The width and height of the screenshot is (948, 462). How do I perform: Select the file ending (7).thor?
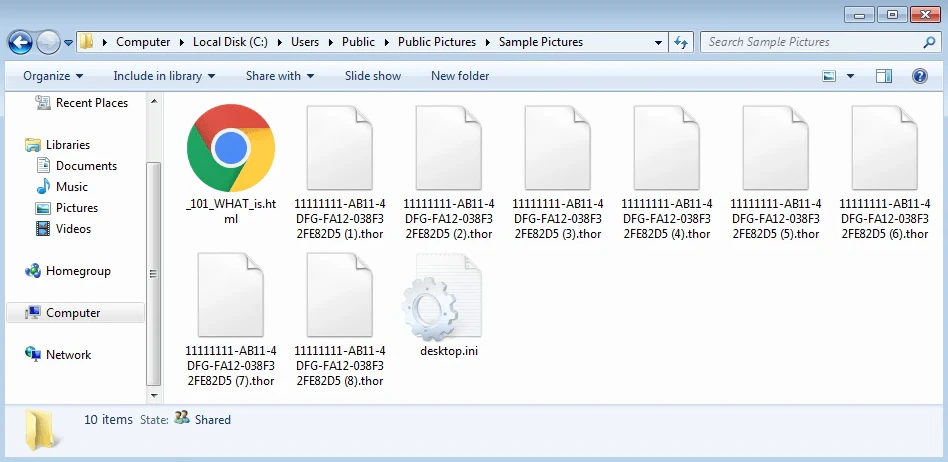point(231,320)
